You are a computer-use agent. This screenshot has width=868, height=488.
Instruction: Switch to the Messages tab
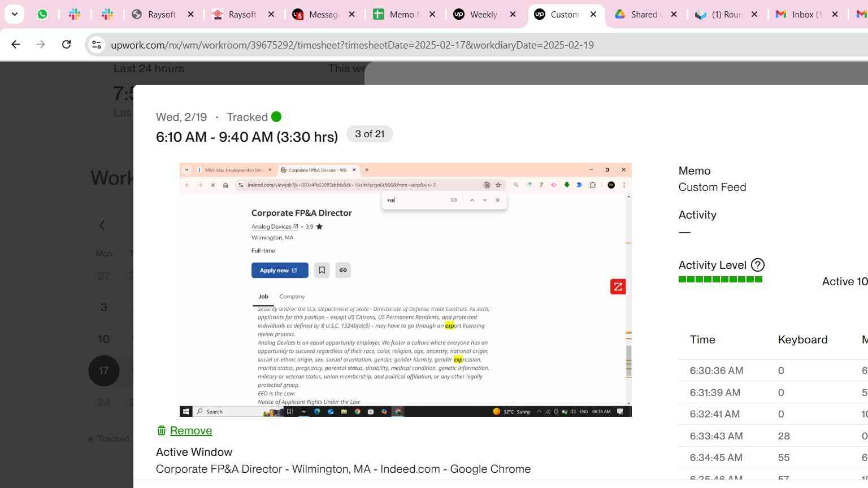323,14
